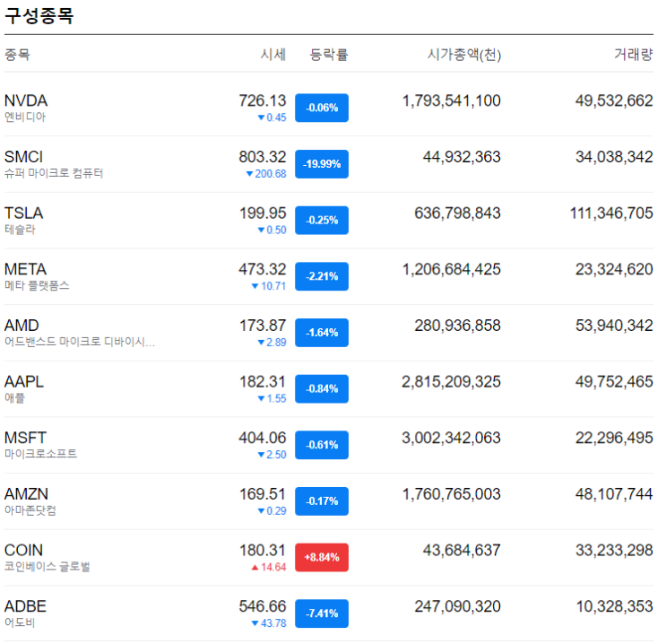The image size is (666, 644).
Task: Click the 아마존닷컴 company name
Action: tap(30, 510)
